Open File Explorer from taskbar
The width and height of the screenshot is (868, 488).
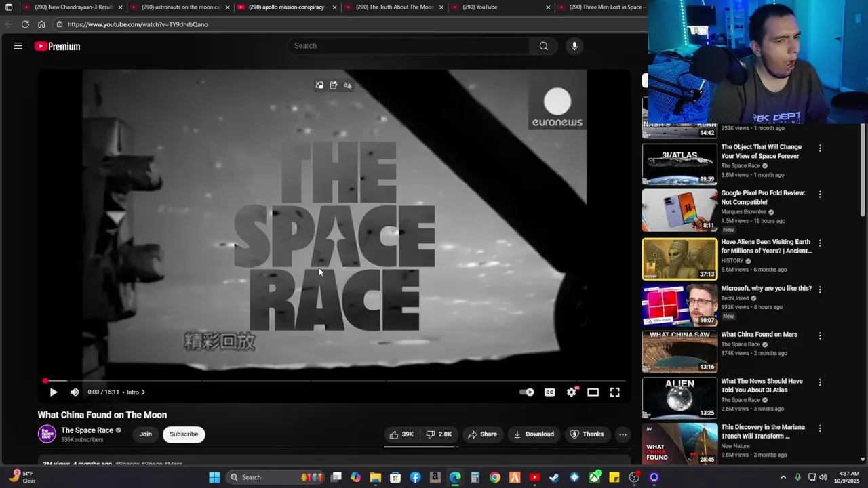376,477
